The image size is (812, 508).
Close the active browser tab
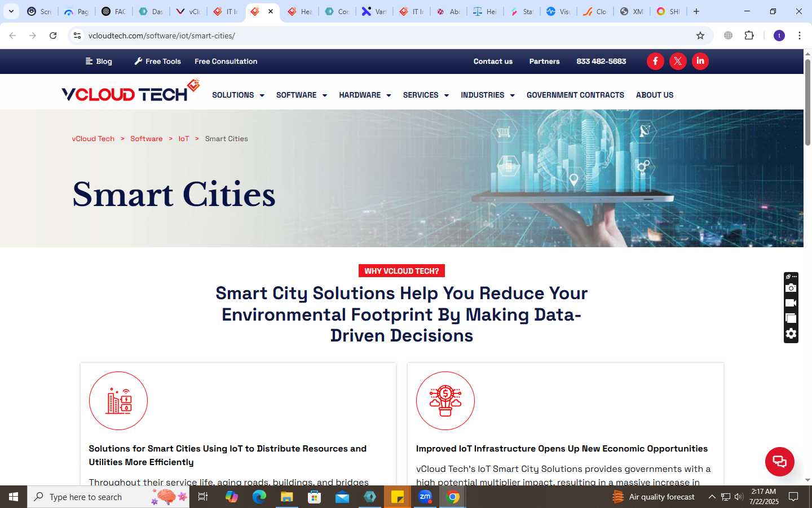coord(271,11)
